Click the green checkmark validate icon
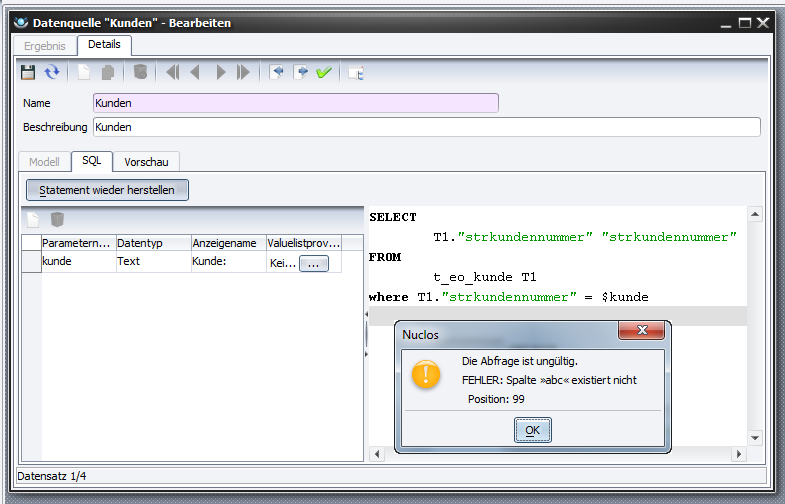 [x=324, y=73]
